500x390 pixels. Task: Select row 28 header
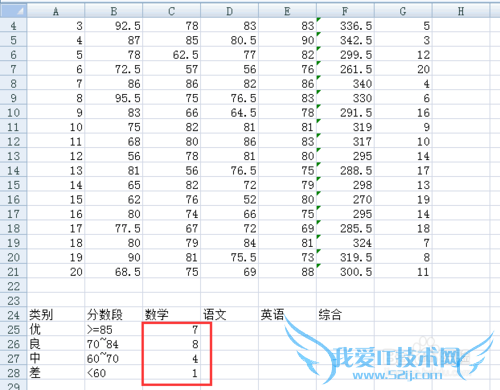coord(13,373)
